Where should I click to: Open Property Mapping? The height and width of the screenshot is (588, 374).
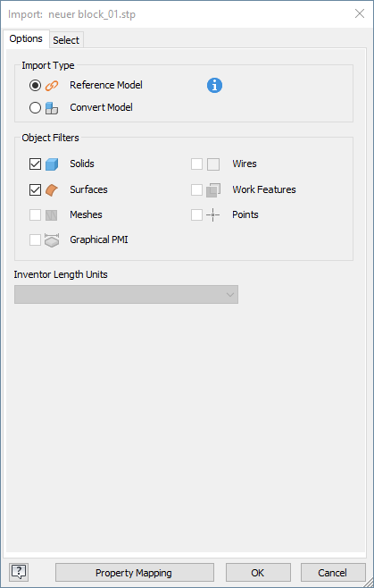pos(135,573)
